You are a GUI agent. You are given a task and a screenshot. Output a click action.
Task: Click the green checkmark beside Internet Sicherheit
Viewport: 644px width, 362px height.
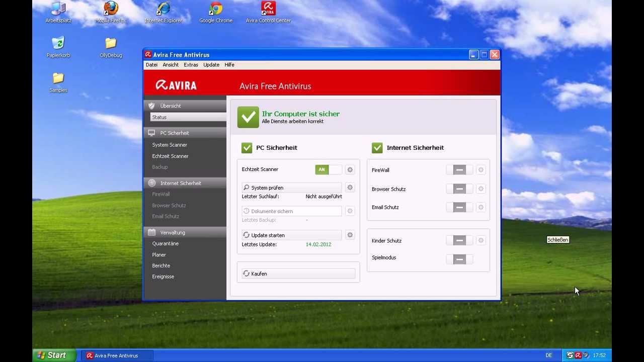(377, 147)
